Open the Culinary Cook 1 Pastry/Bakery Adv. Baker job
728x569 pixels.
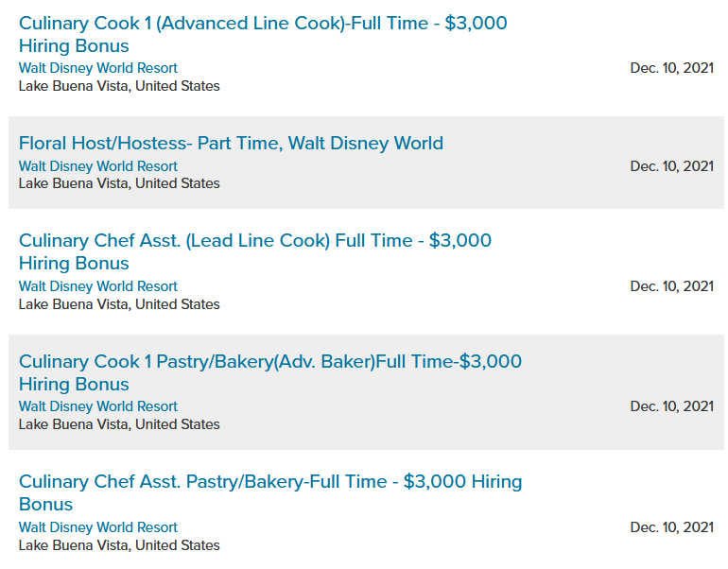coord(269,362)
